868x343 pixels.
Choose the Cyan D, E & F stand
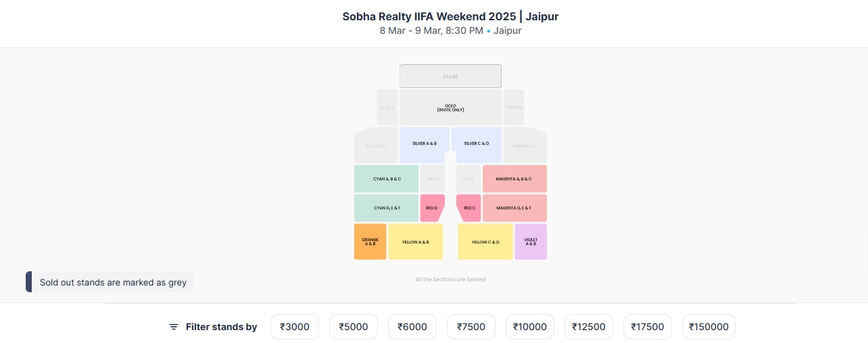click(x=387, y=208)
